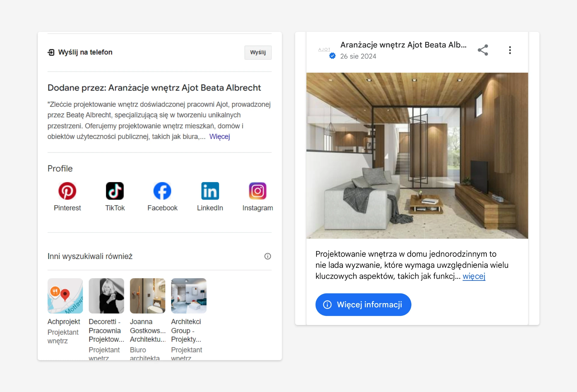Viewport: 577px width, 392px height.
Task: Click the Decoretti - Pracownia title
Action: (106, 330)
